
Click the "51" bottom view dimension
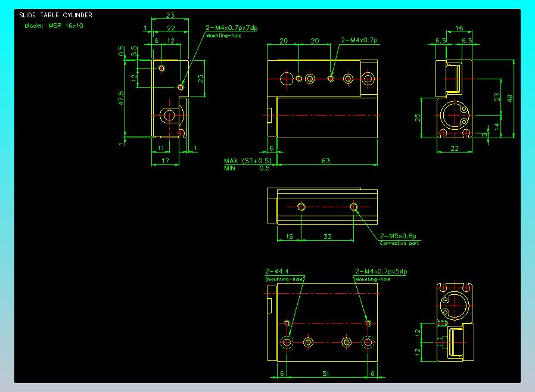326,374
